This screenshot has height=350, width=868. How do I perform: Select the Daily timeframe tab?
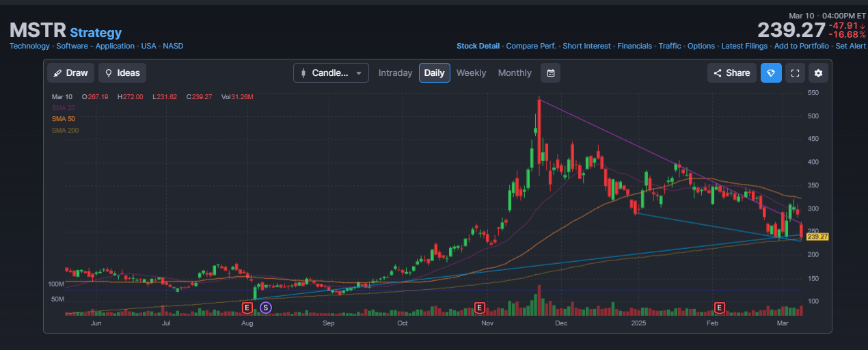[x=434, y=73]
